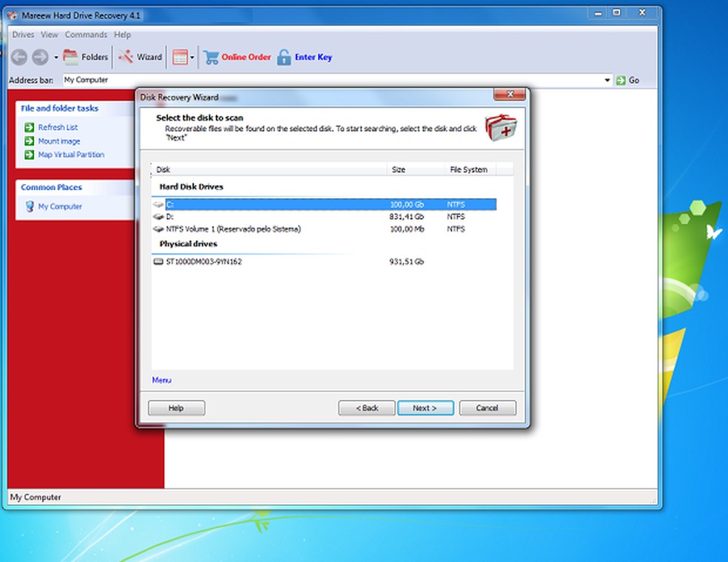Minimize the Mareew Hard Drive Recovery window
The height and width of the screenshot is (562, 728).
tap(599, 13)
